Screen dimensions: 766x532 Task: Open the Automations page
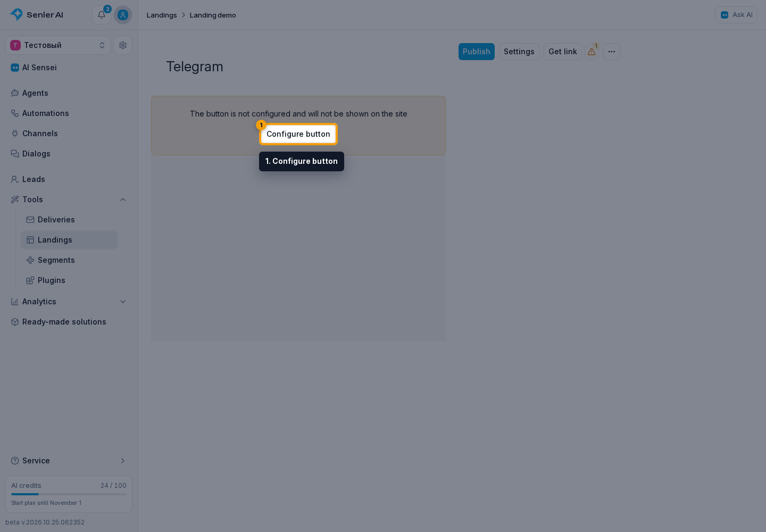[x=69, y=113]
